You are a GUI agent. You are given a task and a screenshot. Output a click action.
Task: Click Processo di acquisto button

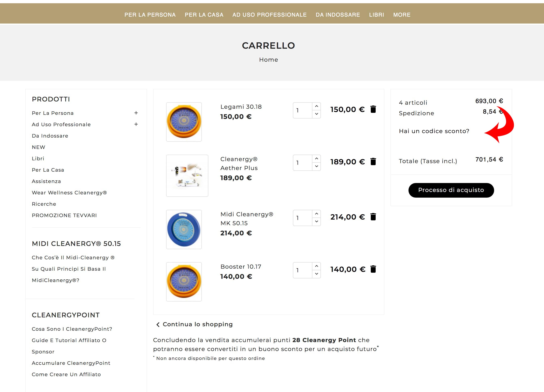(x=451, y=190)
